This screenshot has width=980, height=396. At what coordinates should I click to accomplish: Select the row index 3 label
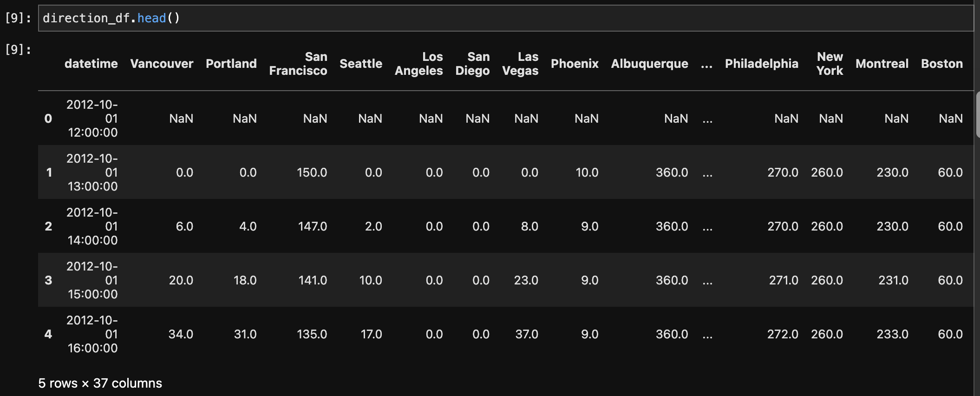point(48,280)
